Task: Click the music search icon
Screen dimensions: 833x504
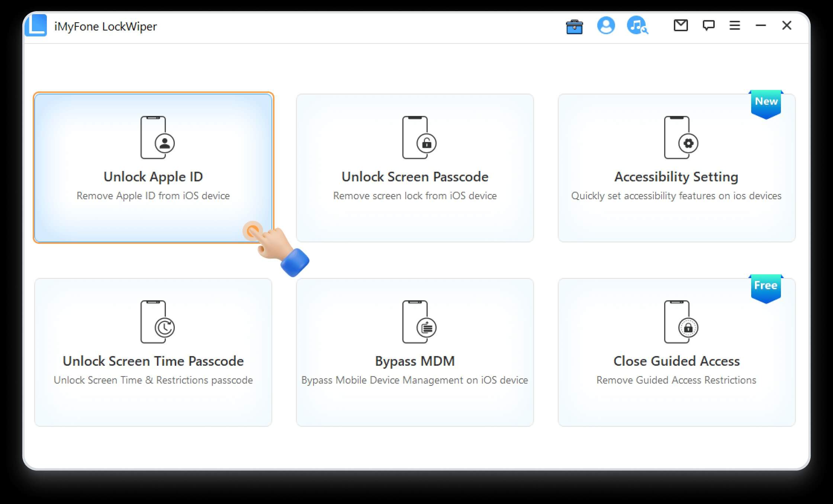Action: (637, 26)
